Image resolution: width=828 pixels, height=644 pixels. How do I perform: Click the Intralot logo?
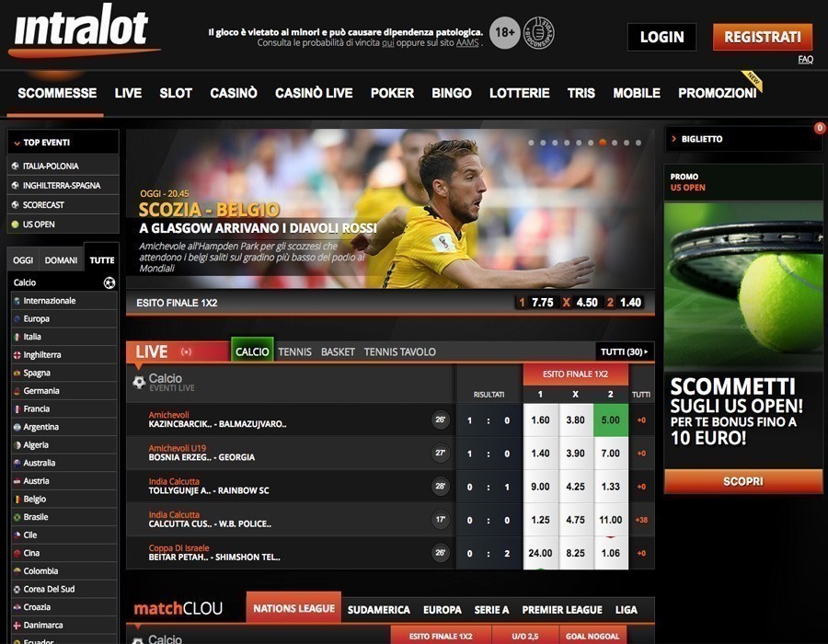point(84,30)
